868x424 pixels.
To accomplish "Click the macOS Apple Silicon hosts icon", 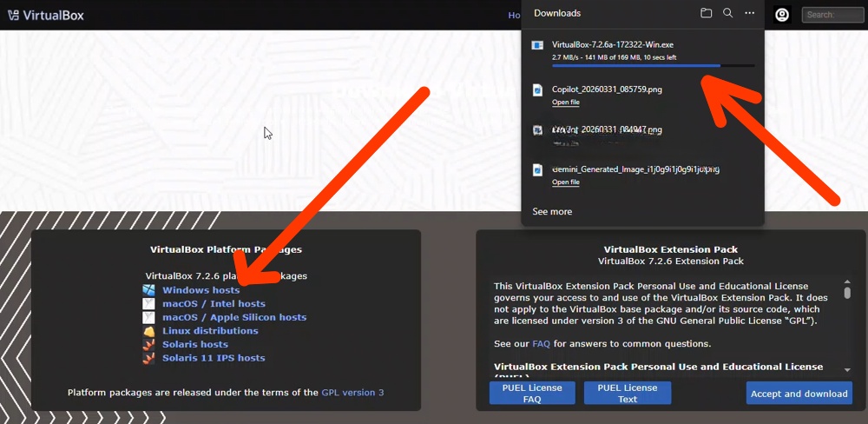I will [149, 318].
